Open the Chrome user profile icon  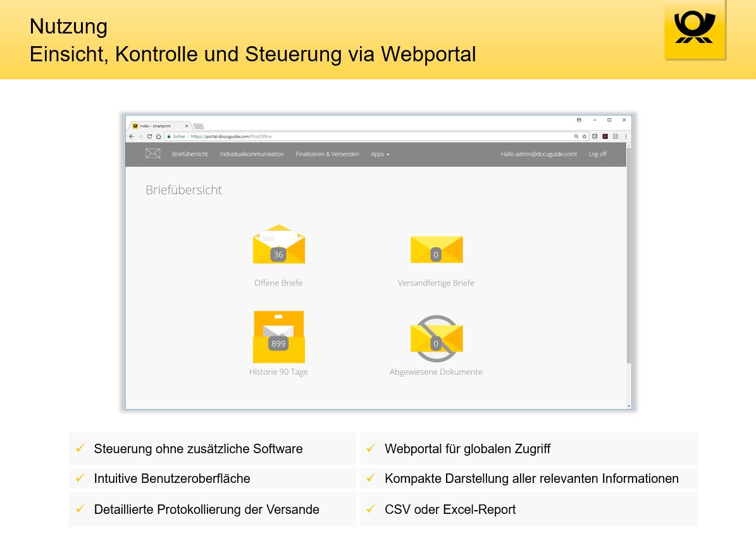click(579, 119)
